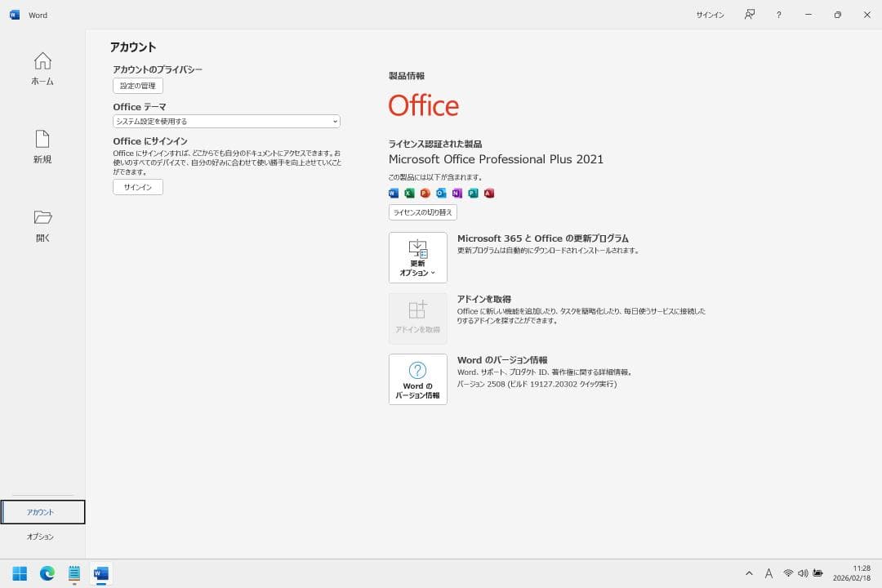Click the Outlook product icon

click(x=442, y=193)
